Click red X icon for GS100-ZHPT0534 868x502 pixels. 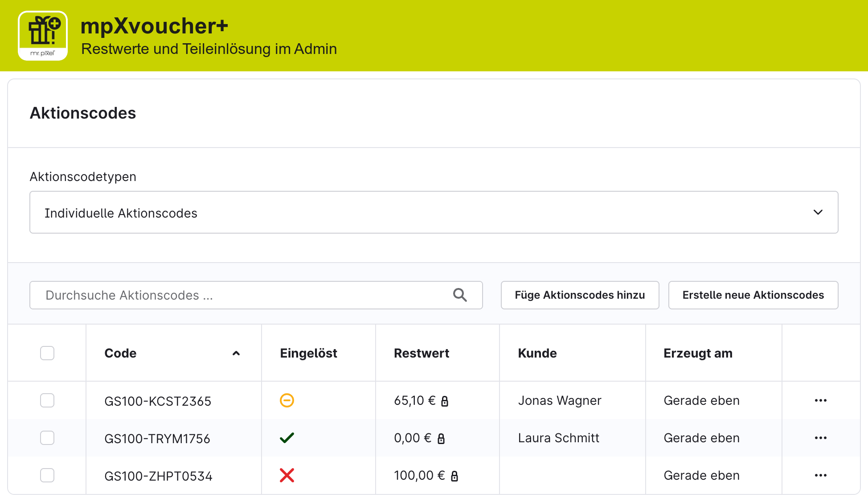coord(287,475)
